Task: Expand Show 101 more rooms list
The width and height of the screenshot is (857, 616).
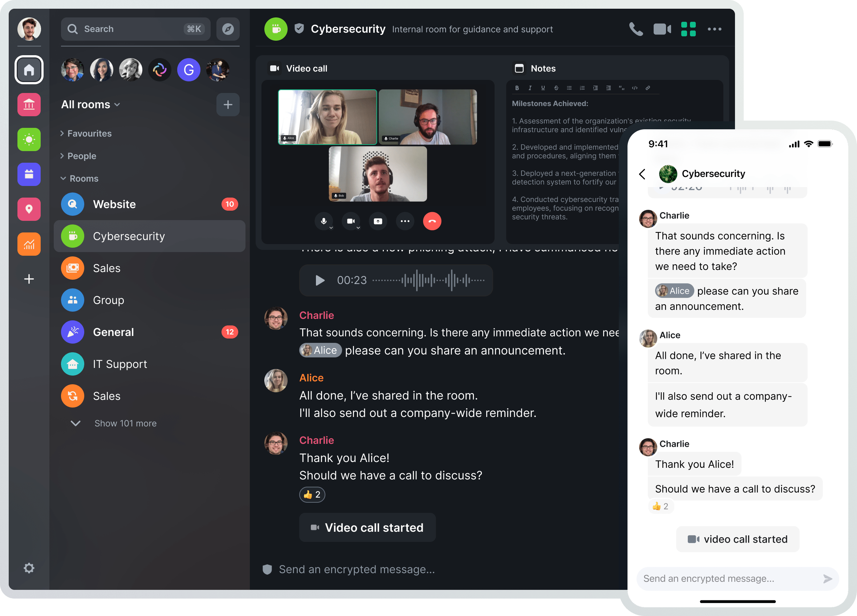Action: (126, 423)
